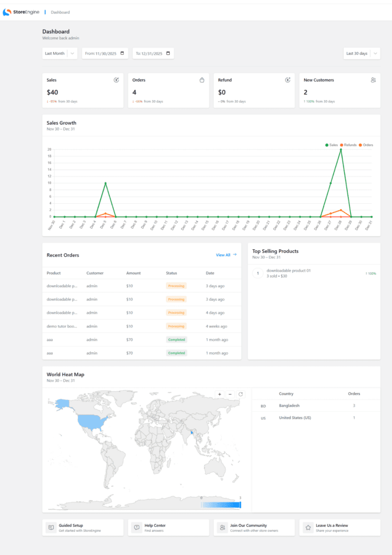392x555 pixels.
Task: Click the heat map color scale bar
Action: (221, 505)
